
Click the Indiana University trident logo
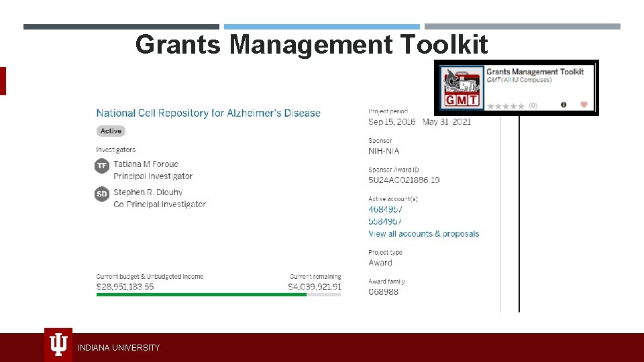coord(58,345)
